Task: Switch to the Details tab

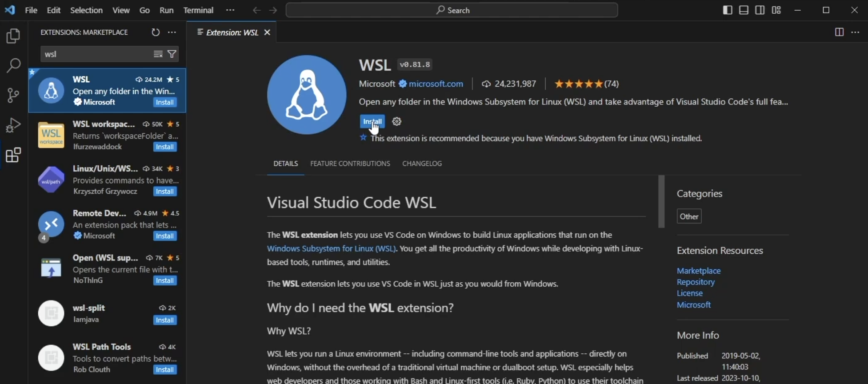Action: (x=286, y=164)
